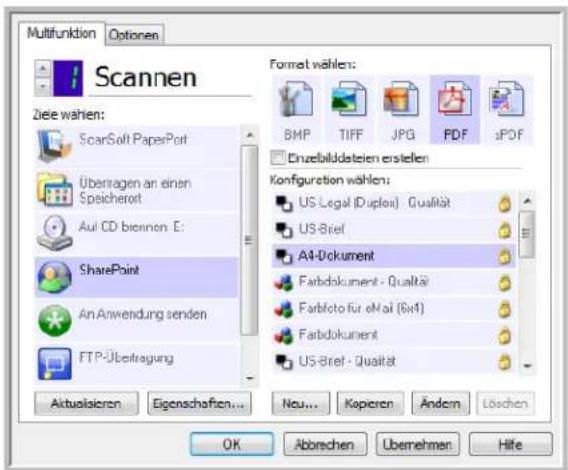Click color mode icon of Farbfoto für eMail
Screen dimensions: 568x470
coord(284,309)
